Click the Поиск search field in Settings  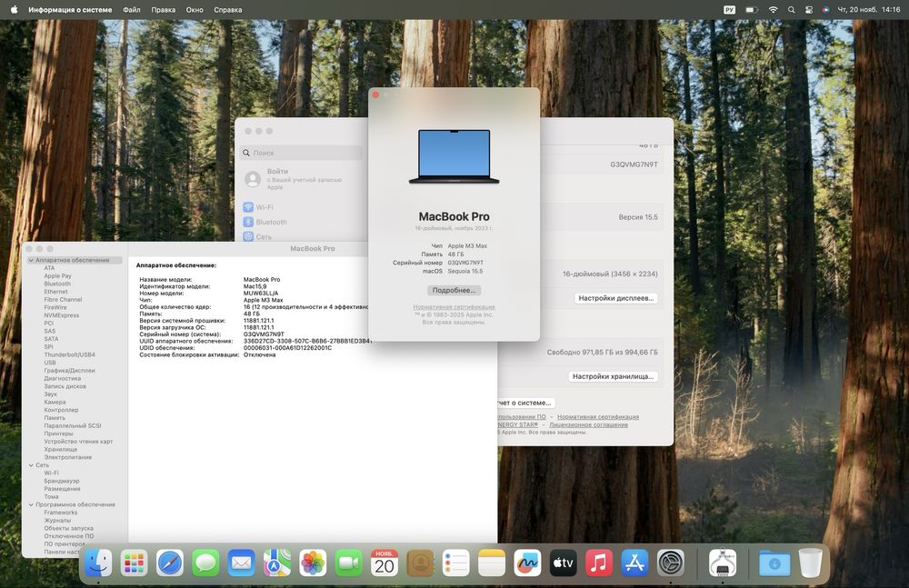[x=302, y=153]
